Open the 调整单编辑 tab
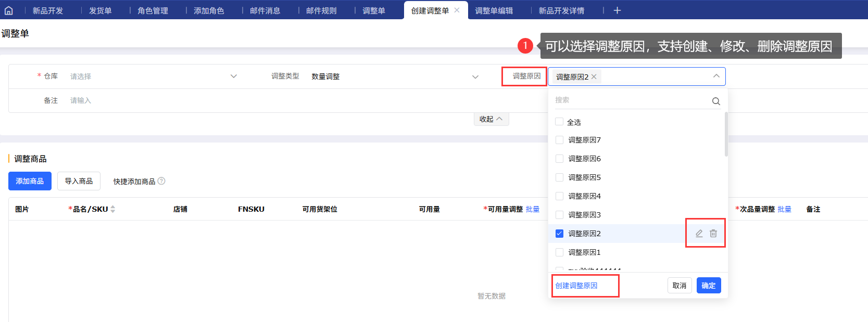868x322 pixels. pos(494,10)
